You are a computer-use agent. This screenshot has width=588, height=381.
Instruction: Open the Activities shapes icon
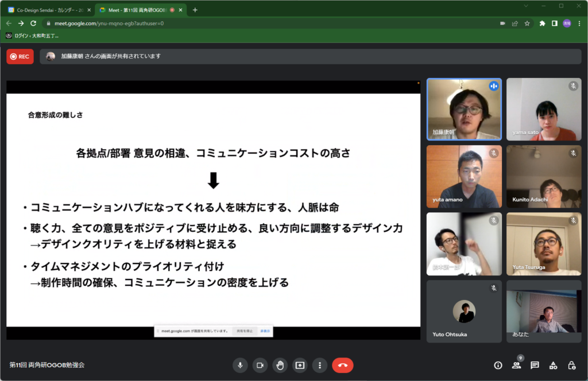553,365
